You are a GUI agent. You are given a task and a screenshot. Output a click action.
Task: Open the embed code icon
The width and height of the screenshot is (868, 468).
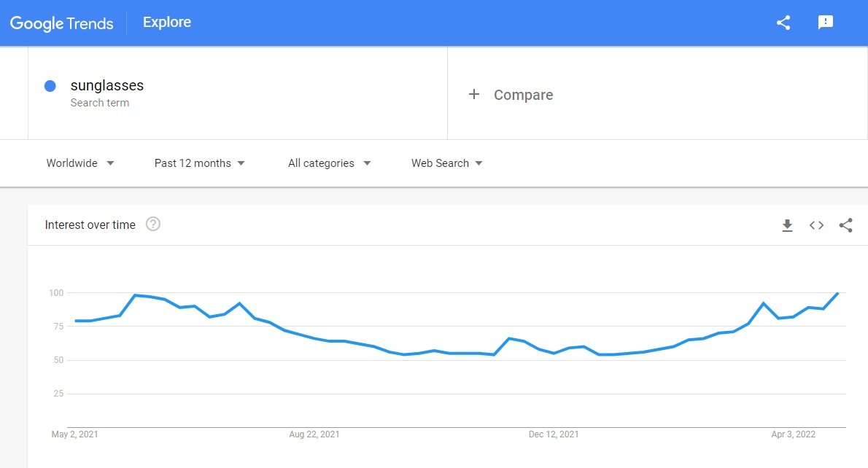816,225
